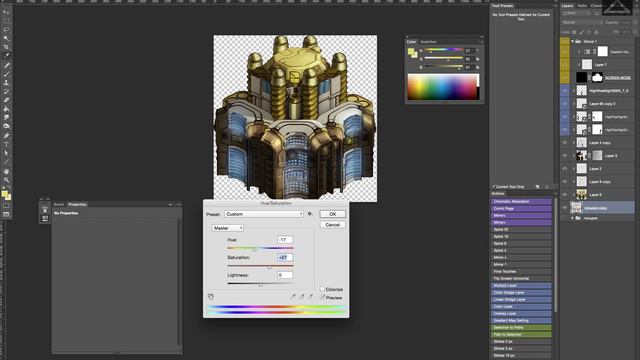Collapse the Group 1 folder triangle

pos(572,41)
